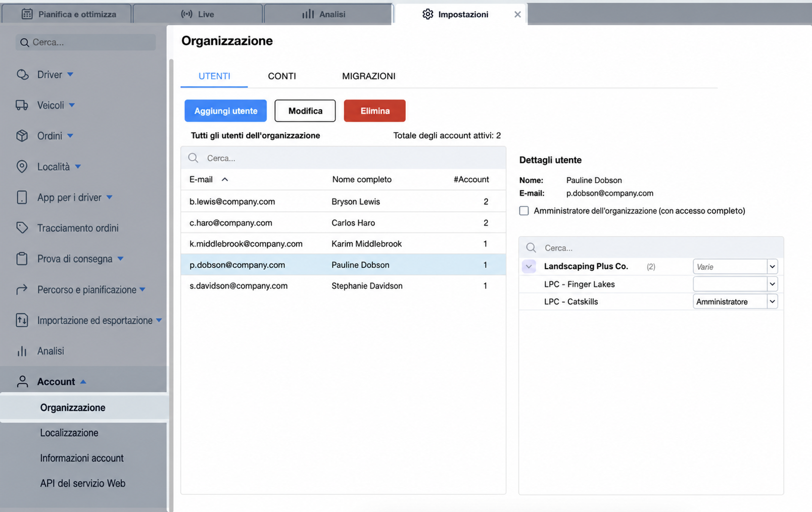Click the Importazione ed esportazione icon
The height and width of the screenshot is (512, 812).
click(x=22, y=320)
